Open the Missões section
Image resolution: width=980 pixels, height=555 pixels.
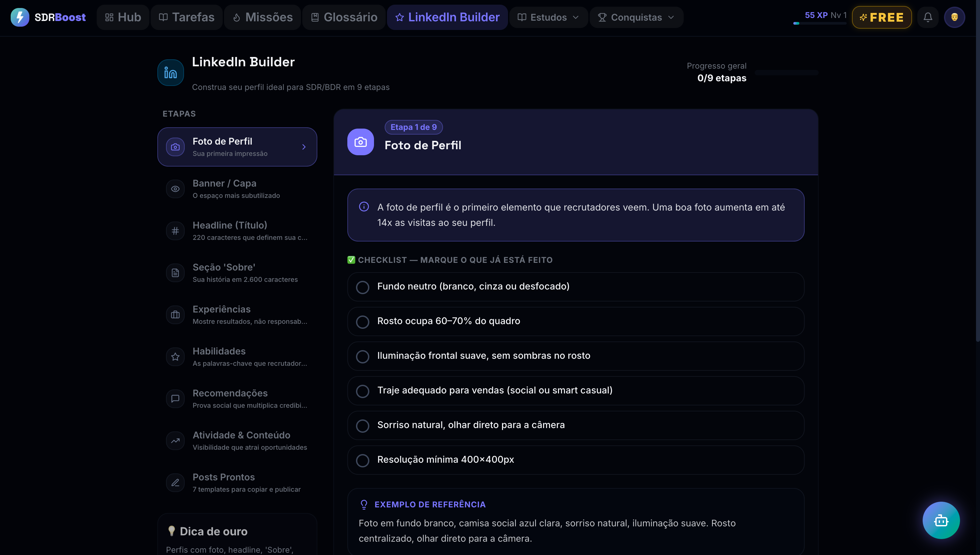tap(262, 17)
